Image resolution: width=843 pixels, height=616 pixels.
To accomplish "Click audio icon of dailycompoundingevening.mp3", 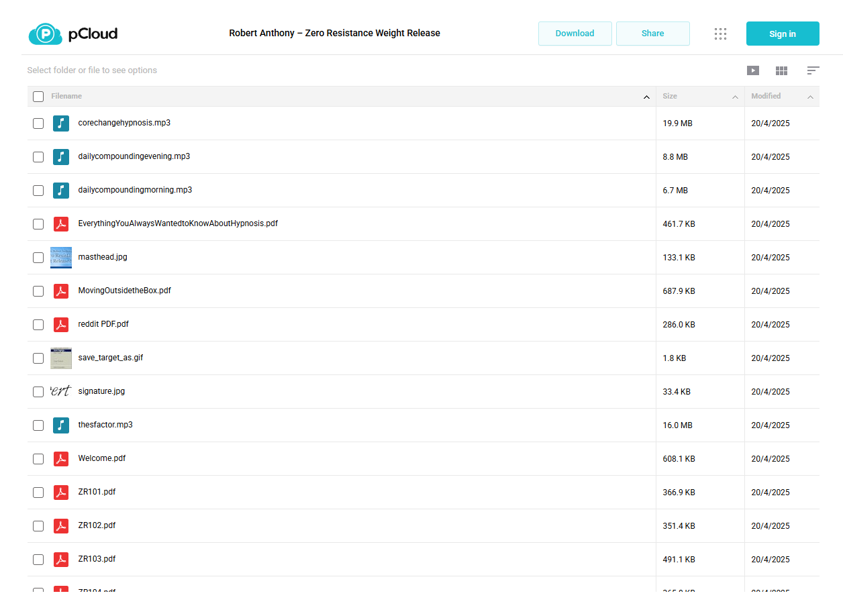I will point(61,157).
